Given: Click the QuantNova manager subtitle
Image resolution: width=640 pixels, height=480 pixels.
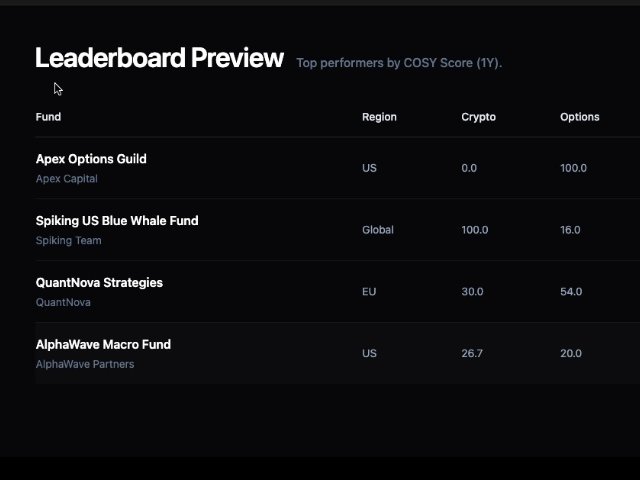Looking at the screenshot, I should coord(63,302).
